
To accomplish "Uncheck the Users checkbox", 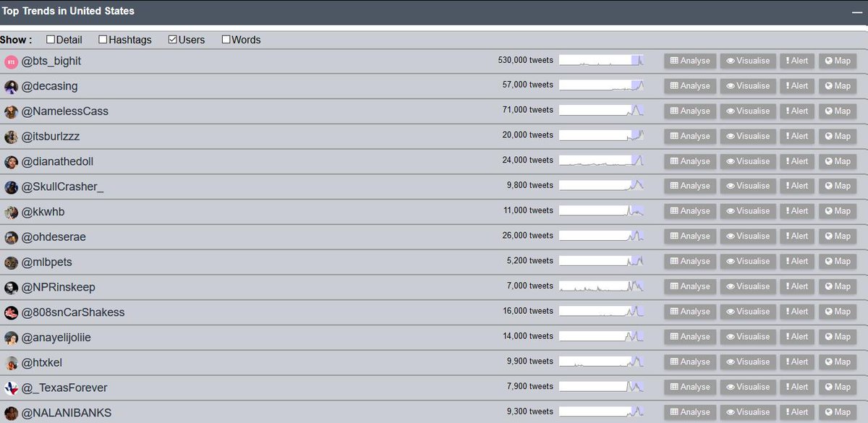I will click(x=171, y=40).
